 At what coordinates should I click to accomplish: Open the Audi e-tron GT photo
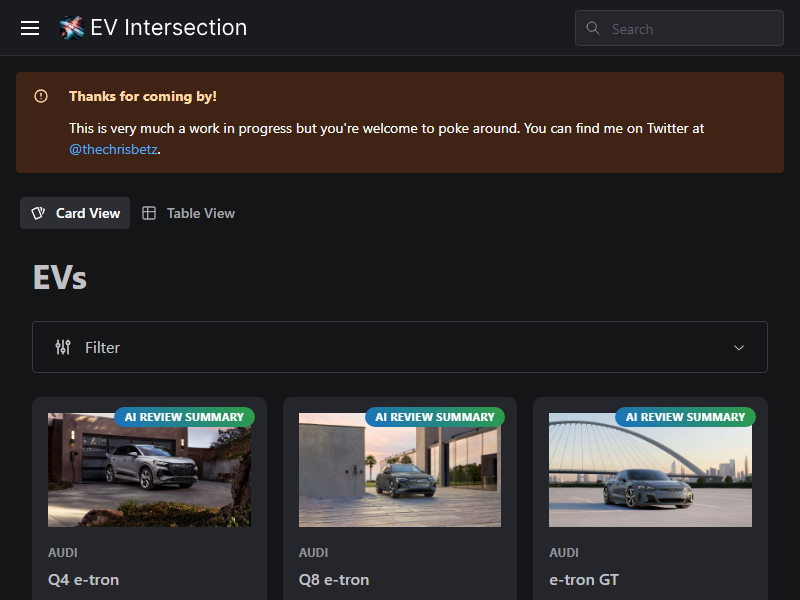(650, 475)
